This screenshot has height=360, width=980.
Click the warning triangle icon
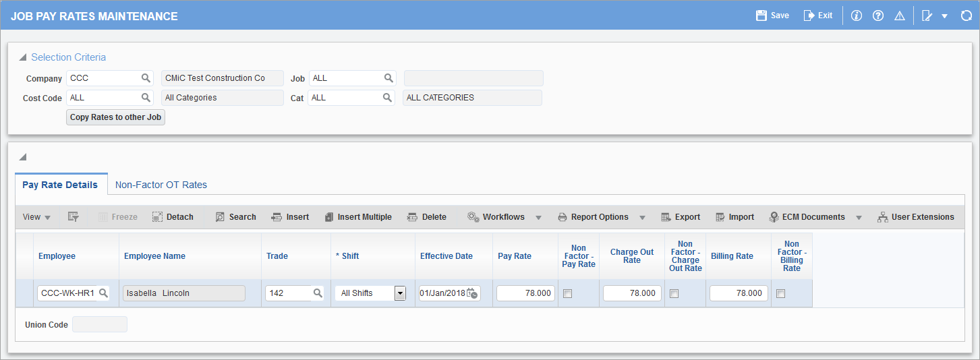coord(899,16)
